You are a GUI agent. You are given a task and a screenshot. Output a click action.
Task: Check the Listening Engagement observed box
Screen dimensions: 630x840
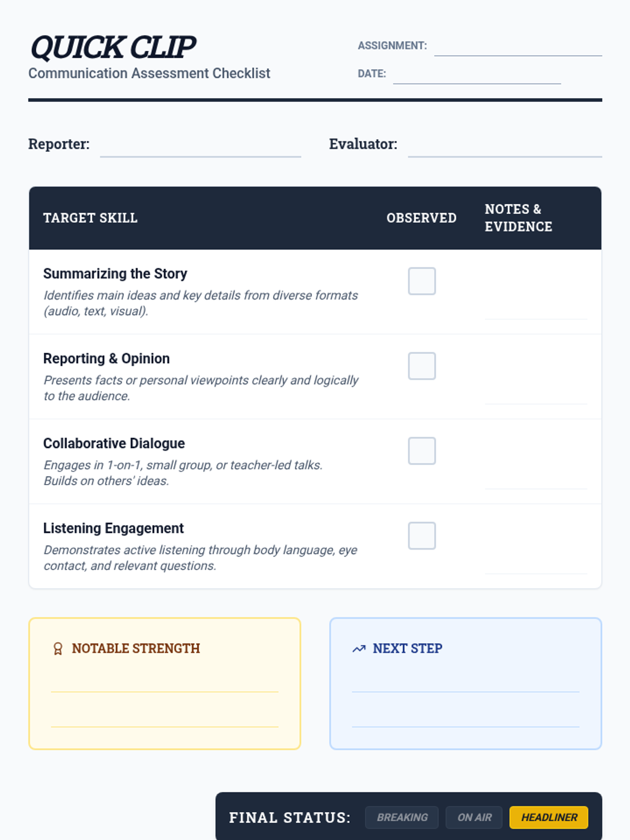(422, 535)
